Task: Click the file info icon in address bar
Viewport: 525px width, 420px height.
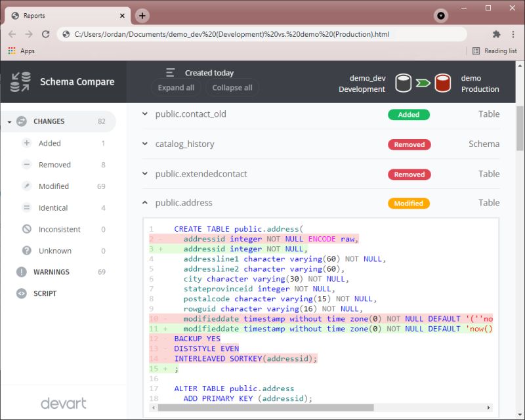Action: click(66, 34)
